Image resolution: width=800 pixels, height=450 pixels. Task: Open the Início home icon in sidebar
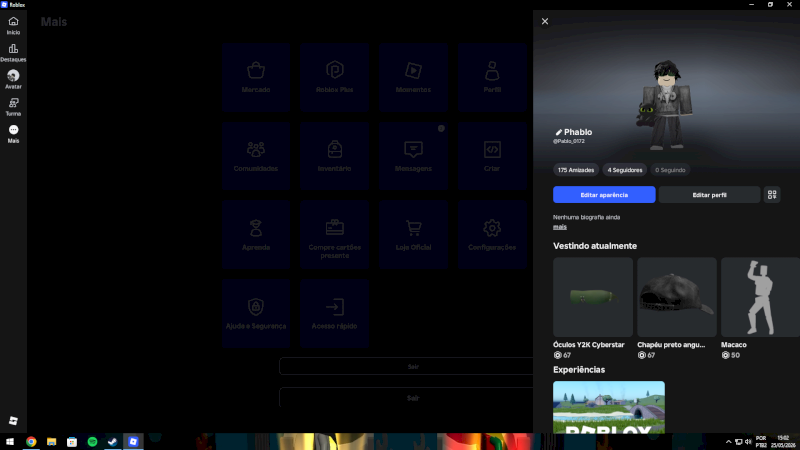pyautogui.click(x=13, y=25)
